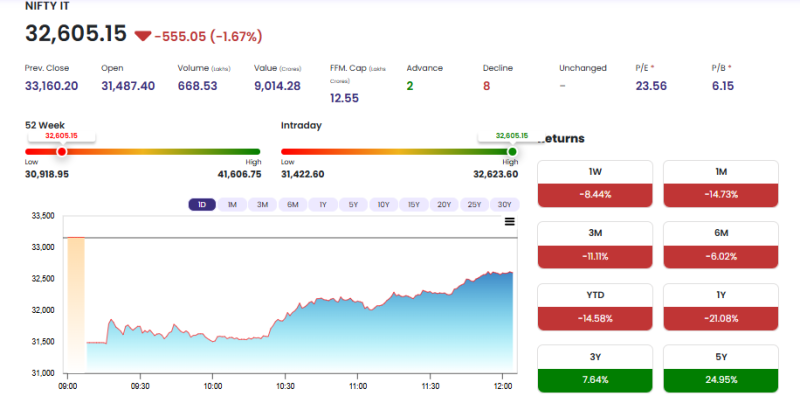
Task: Switch chart to 6M range
Action: pyautogui.click(x=292, y=204)
